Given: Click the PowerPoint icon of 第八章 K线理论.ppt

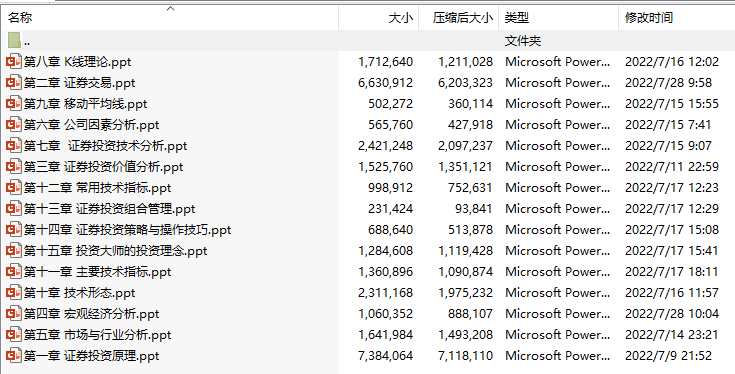Looking at the screenshot, I should click(x=14, y=61).
